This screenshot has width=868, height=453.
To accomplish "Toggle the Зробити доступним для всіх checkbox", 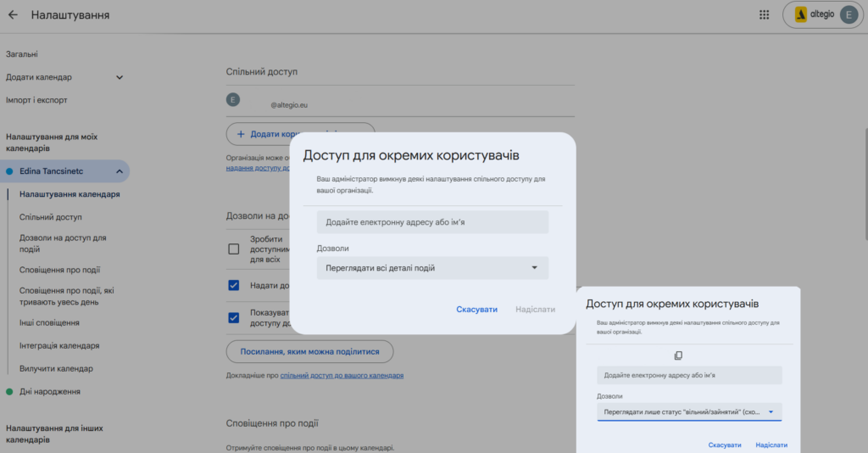I will click(x=234, y=249).
